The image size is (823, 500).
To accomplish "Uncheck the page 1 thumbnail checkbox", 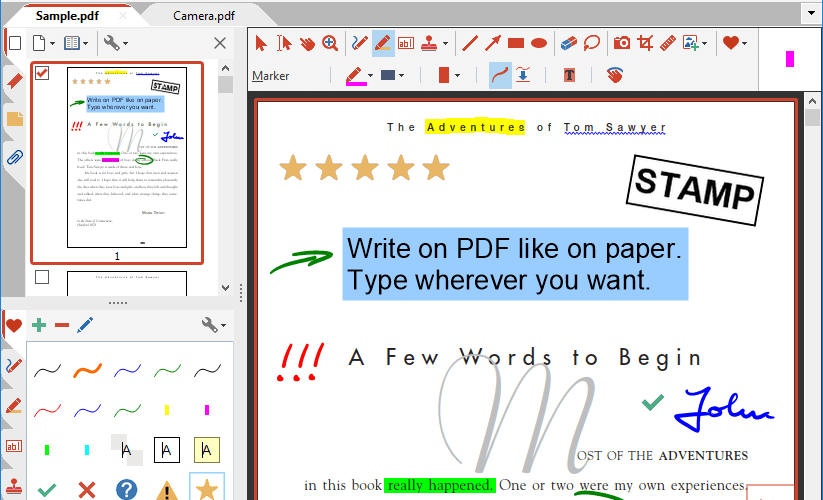I will click(42, 73).
